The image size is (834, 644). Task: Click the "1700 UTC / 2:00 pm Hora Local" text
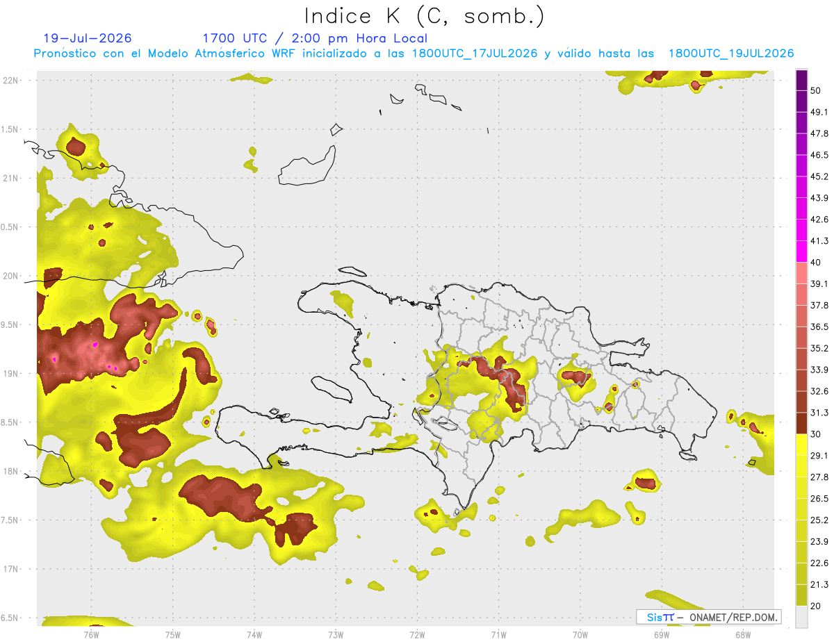[315, 38]
